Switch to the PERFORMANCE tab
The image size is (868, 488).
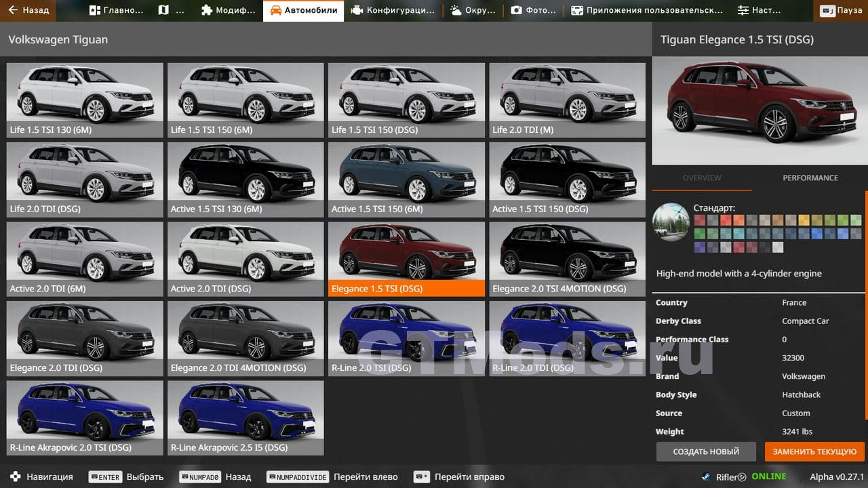pos(810,178)
